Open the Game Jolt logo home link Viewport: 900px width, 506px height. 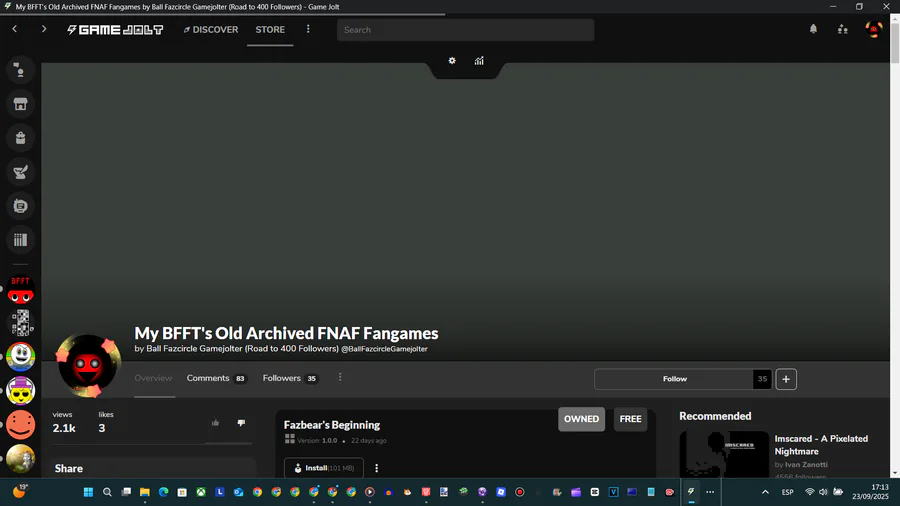115,30
